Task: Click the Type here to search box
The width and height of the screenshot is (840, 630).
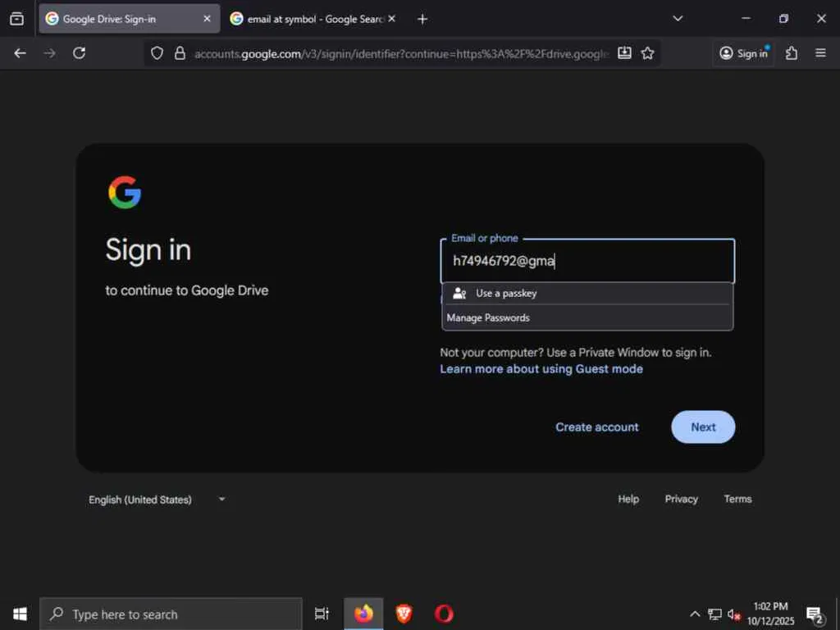Action: coord(171,614)
